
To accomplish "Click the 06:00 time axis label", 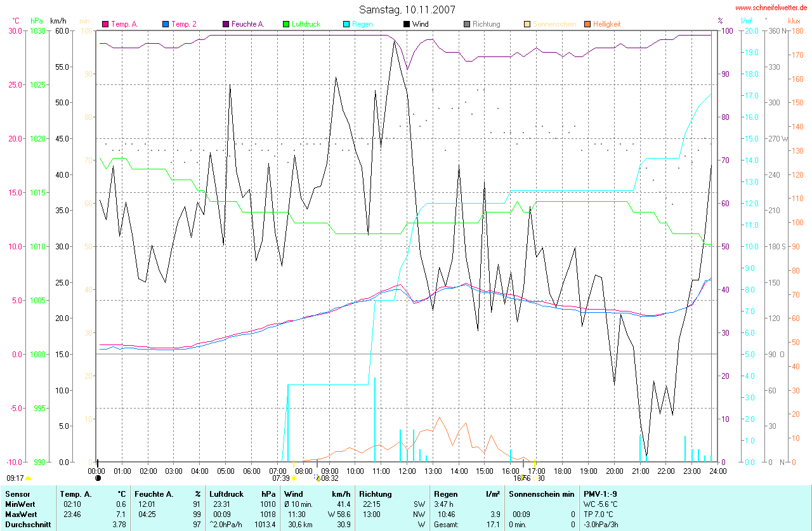I will (251, 471).
